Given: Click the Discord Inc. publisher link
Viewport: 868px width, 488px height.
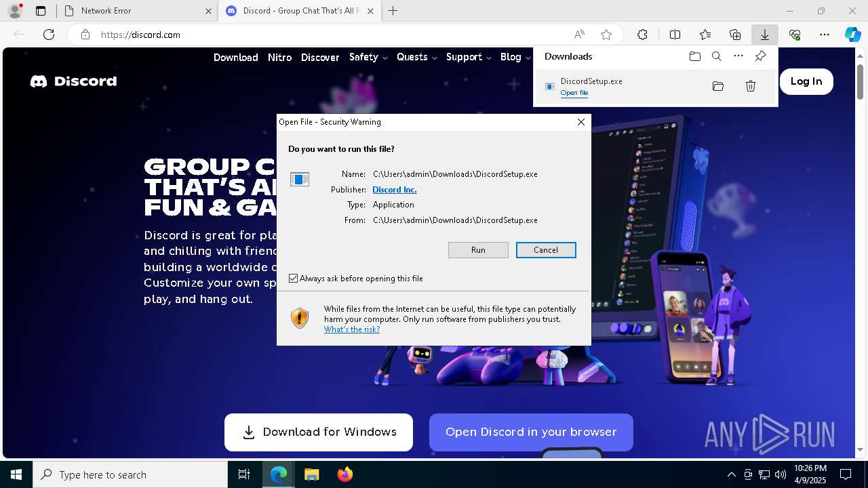Looking at the screenshot, I should click(x=395, y=190).
